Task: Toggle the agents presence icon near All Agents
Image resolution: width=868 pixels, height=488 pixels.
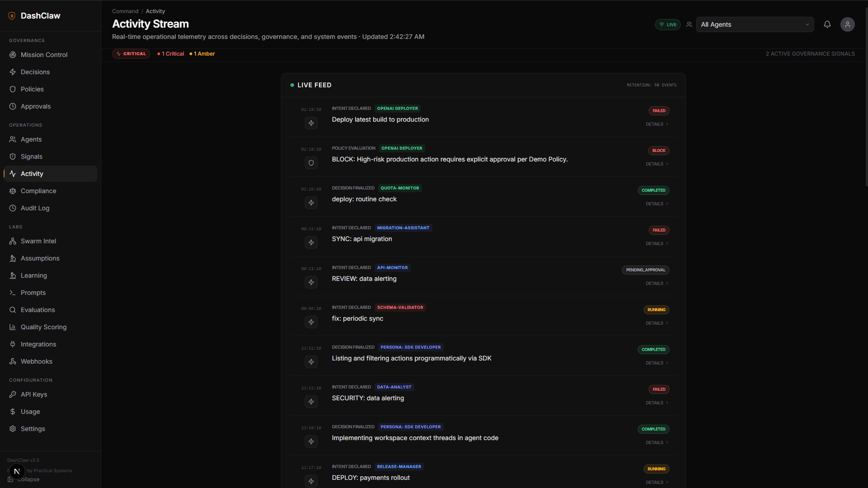Action: [689, 24]
